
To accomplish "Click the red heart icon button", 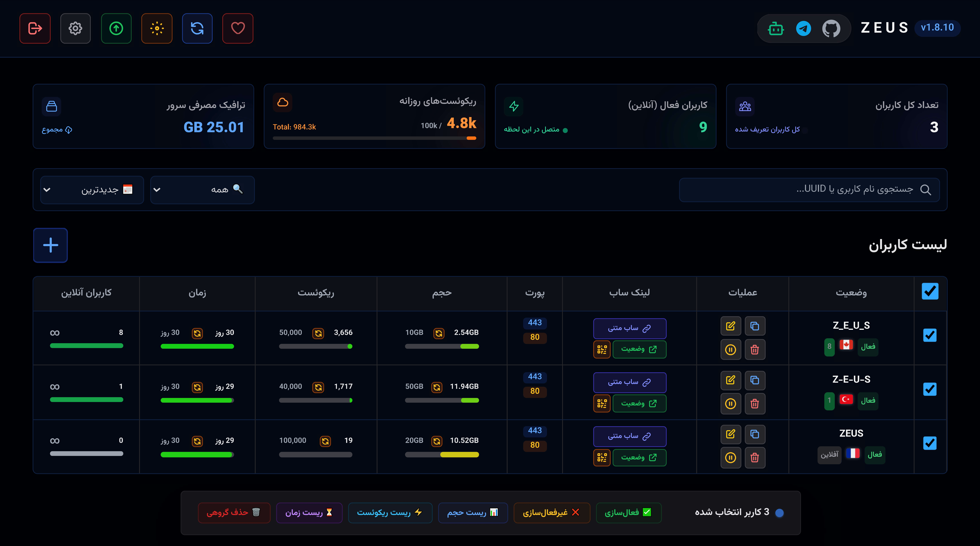I will pos(238,28).
